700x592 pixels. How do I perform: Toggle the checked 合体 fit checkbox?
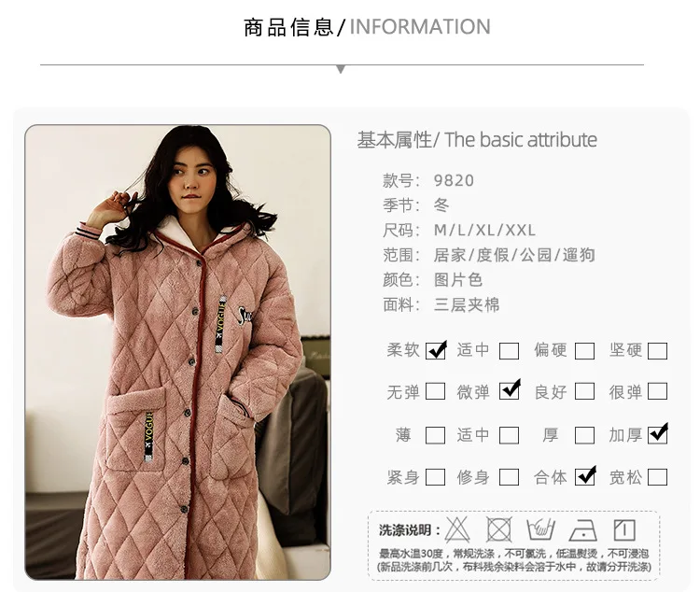585,476
